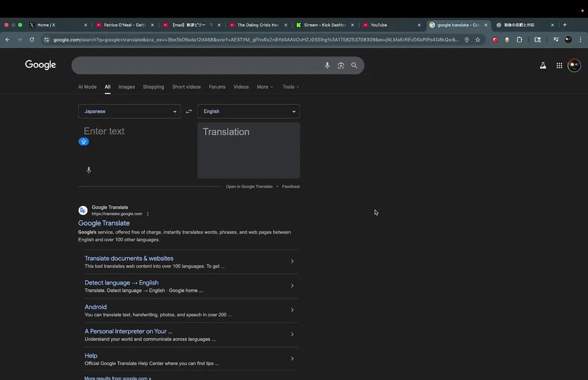Viewport: 588px width, 380px height.
Task: Click the browser address bar URL
Action: click(x=256, y=40)
